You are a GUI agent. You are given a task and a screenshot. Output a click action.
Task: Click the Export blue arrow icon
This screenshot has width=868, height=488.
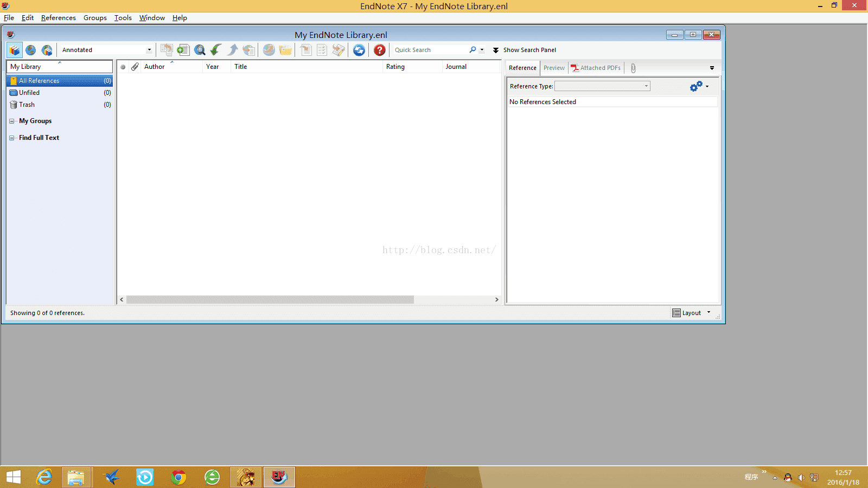(233, 50)
